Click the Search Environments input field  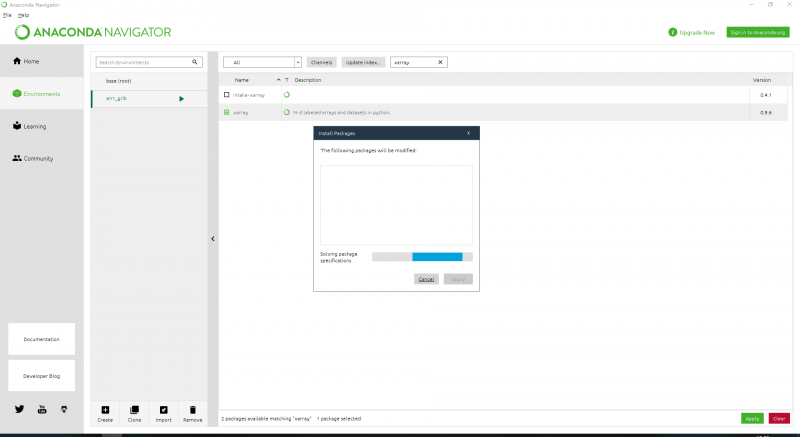[x=141, y=62]
